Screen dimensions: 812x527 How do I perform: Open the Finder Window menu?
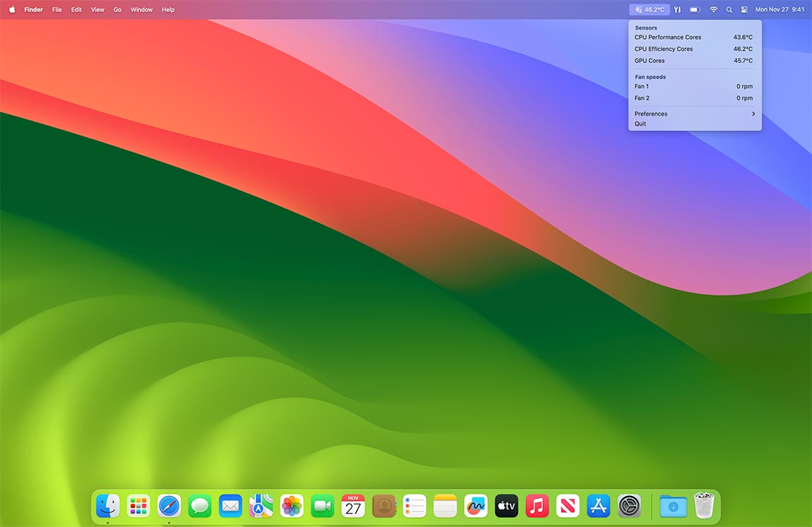click(x=141, y=9)
